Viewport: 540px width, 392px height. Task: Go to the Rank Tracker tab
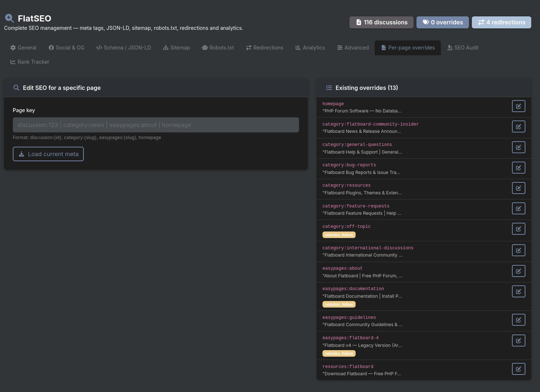click(x=30, y=62)
